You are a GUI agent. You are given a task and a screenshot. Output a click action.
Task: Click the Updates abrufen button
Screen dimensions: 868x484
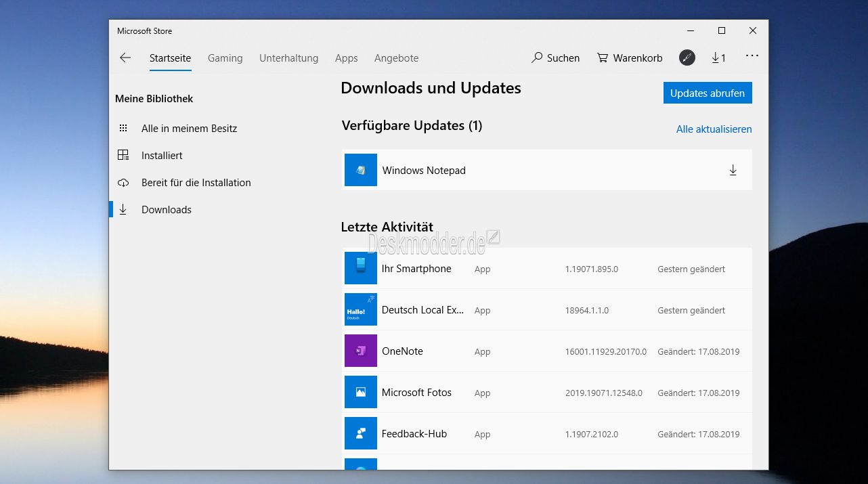point(708,93)
